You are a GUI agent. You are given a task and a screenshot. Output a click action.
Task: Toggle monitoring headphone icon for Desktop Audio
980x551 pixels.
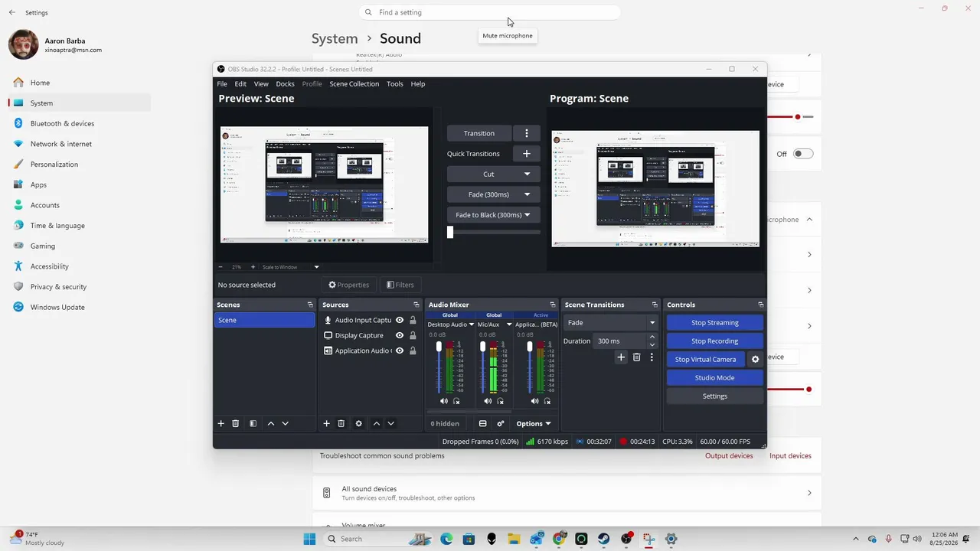pos(456,401)
